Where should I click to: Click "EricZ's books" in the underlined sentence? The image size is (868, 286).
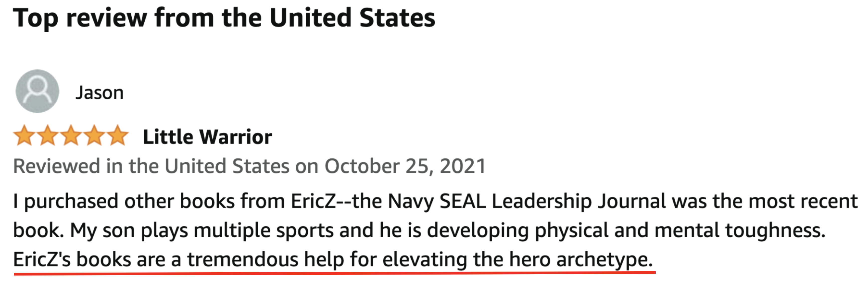72,259
